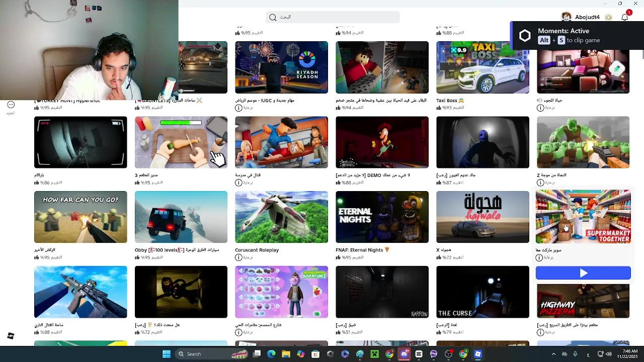Click the %72 rating under Hajwala
The height and width of the screenshot is (362, 644).
pos(450,257)
